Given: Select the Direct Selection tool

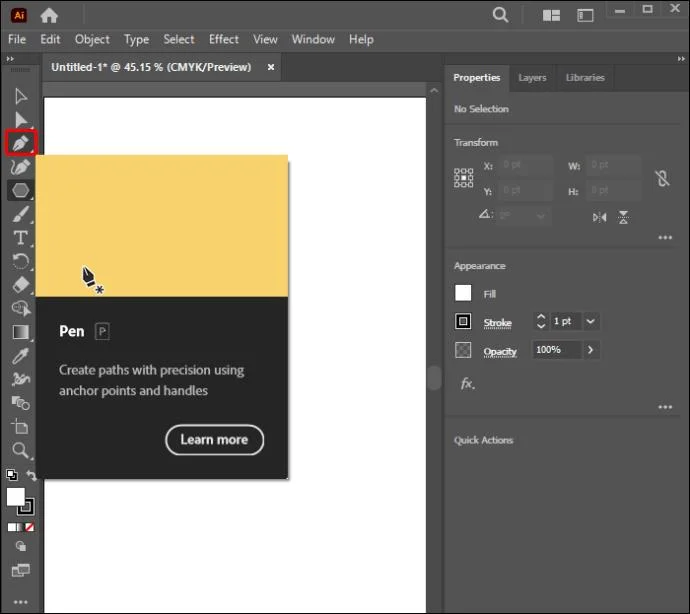Looking at the screenshot, I should click(21, 120).
